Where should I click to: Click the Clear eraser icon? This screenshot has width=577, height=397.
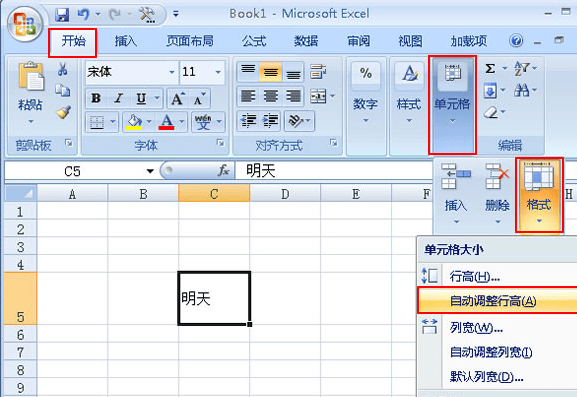(491, 112)
